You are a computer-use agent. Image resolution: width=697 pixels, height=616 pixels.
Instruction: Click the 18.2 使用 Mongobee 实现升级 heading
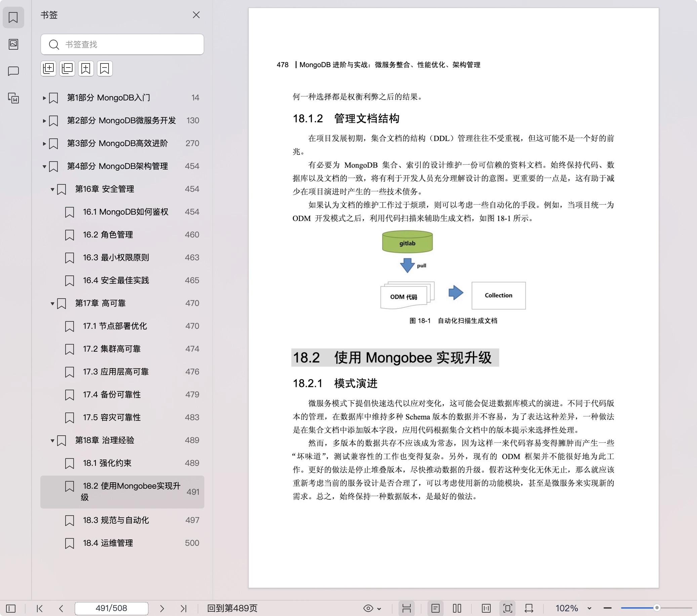[x=392, y=358]
